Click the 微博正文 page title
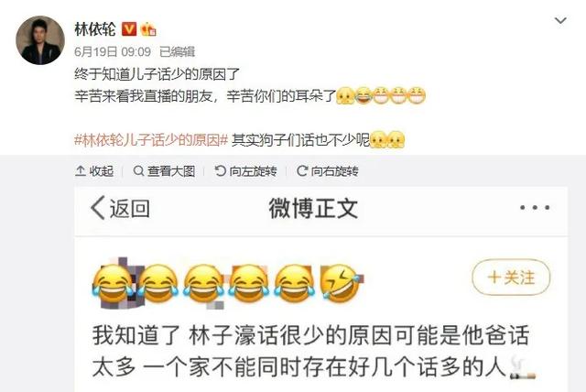The width and height of the screenshot is (586, 392). 313,208
